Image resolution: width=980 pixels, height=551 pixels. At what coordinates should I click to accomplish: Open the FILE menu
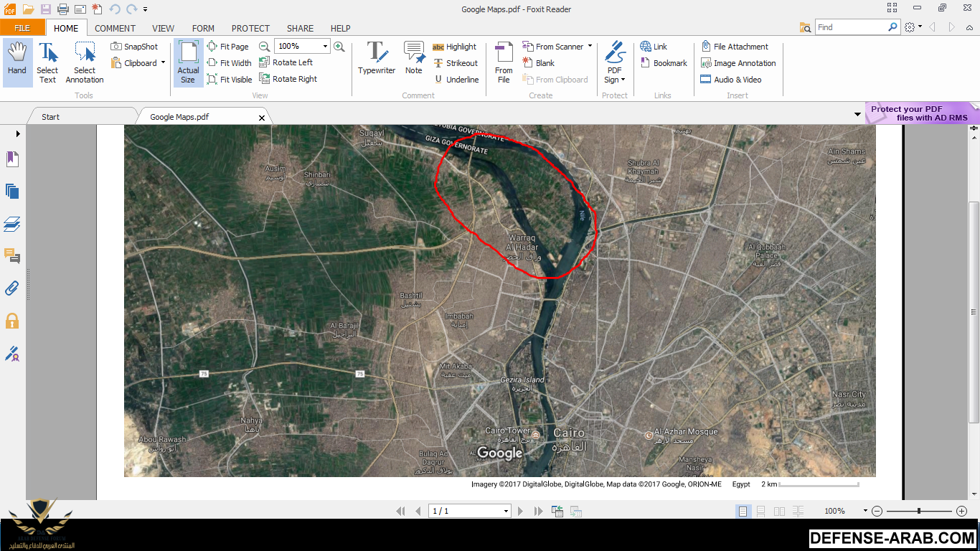click(22, 29)
